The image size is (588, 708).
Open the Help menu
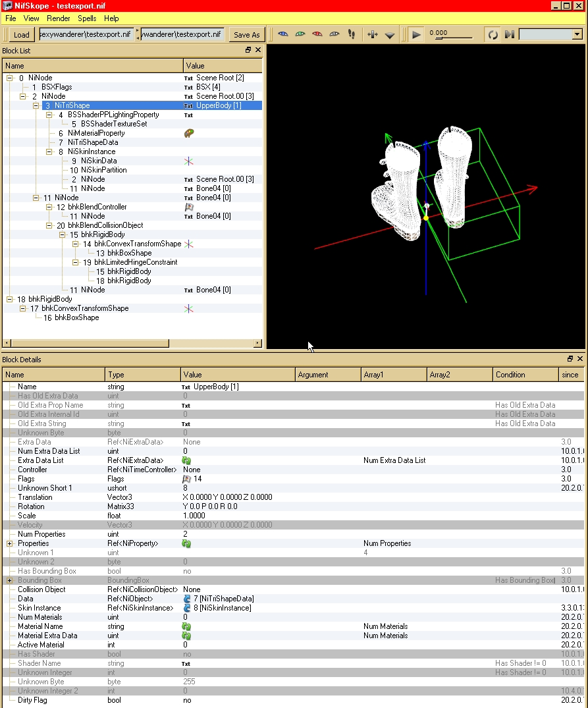[111, 18]
